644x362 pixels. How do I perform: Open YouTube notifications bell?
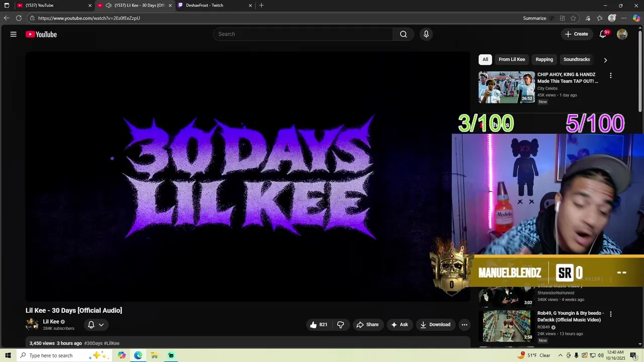(603, 34)
